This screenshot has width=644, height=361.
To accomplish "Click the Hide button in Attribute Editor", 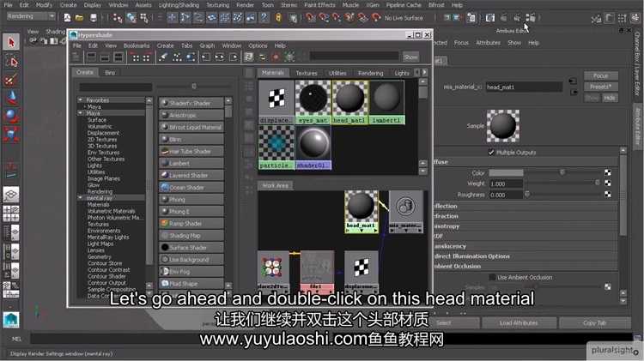I will (610, 98).
